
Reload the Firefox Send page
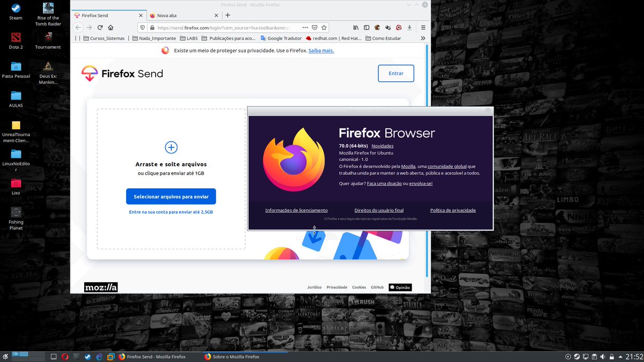pyautogui.click(x=100, y=27)
